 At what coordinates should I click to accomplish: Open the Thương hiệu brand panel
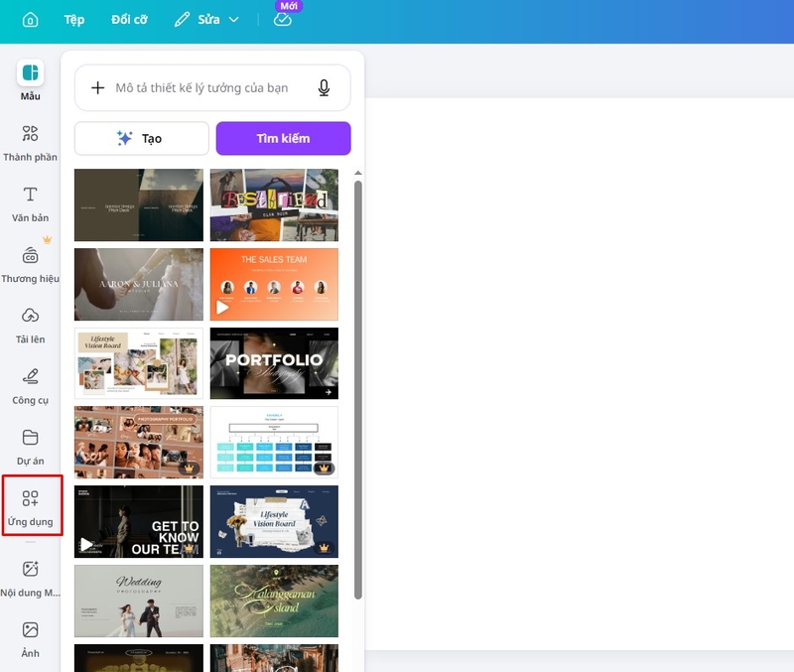point(30,264)
